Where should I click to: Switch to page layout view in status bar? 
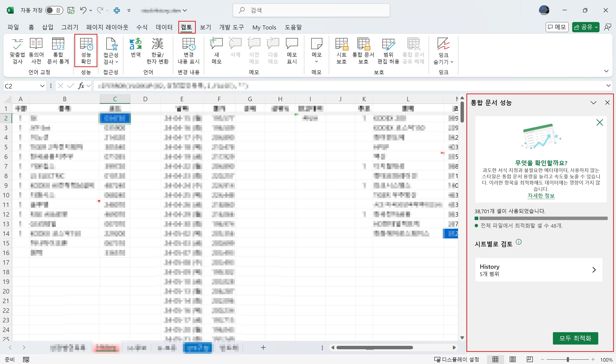pyautogui.click(x=512, y=359)
